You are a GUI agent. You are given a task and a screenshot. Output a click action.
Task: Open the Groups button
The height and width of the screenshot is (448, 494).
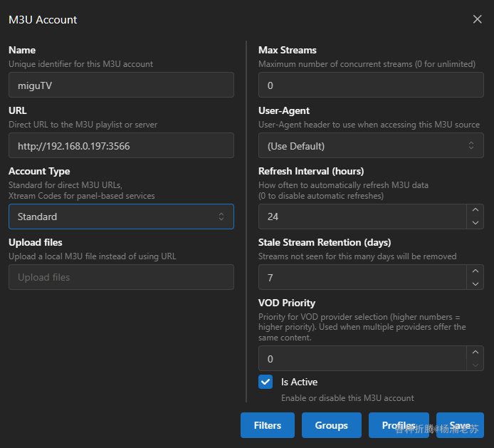[x=331, y=425]
